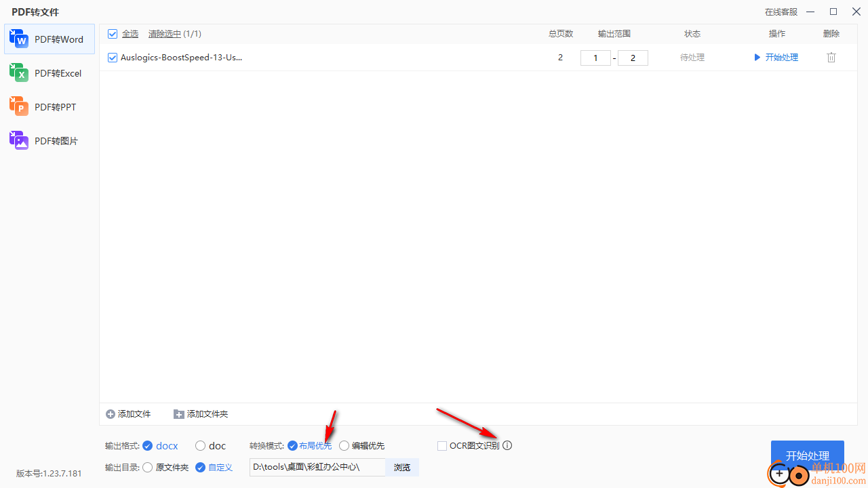Click the row's 开始处理 link
Screen dimensions: 868x488
[782, 58]
